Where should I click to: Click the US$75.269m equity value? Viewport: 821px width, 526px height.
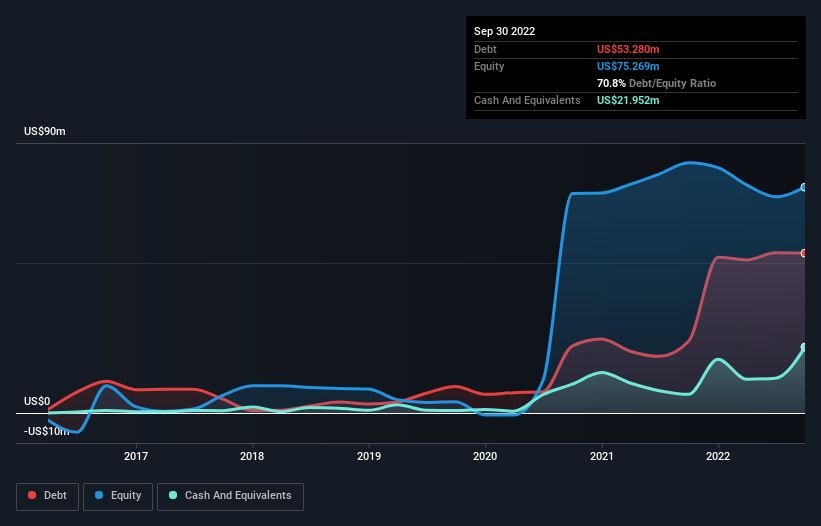pos(628,66)
